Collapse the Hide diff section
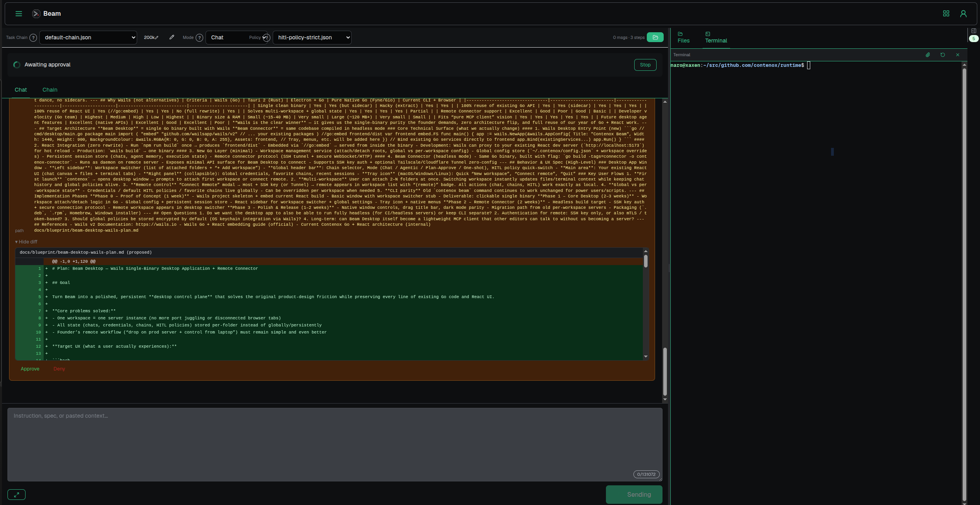Image resolution: width=980 pixels, height=505 pixels. pos(26,242)
